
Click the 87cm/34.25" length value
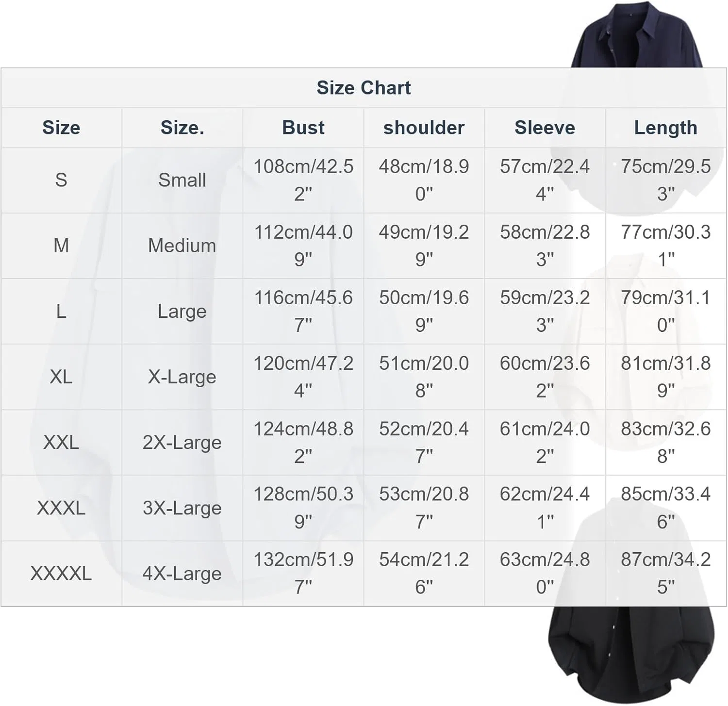pyautogui.click(x=666, y=574)
